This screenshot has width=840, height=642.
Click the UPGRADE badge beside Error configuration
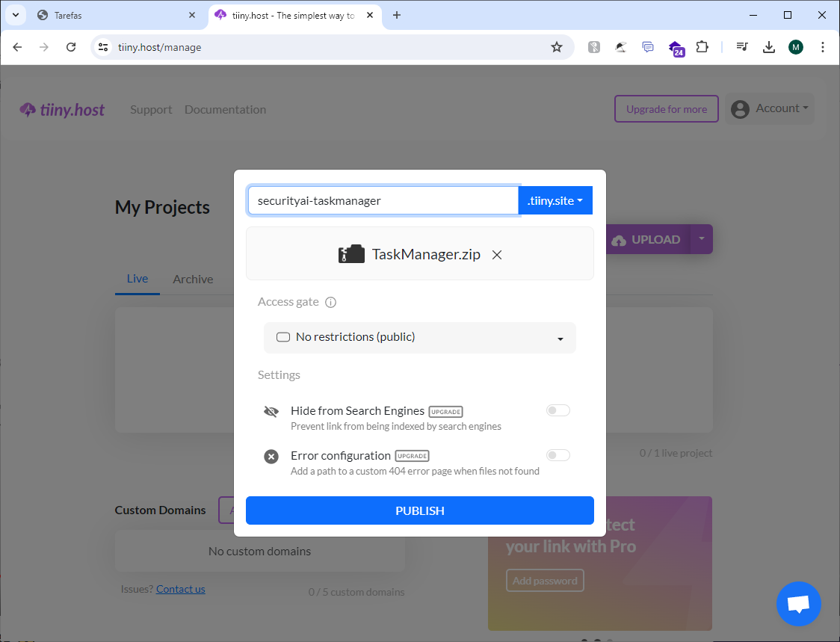(412, 456)
